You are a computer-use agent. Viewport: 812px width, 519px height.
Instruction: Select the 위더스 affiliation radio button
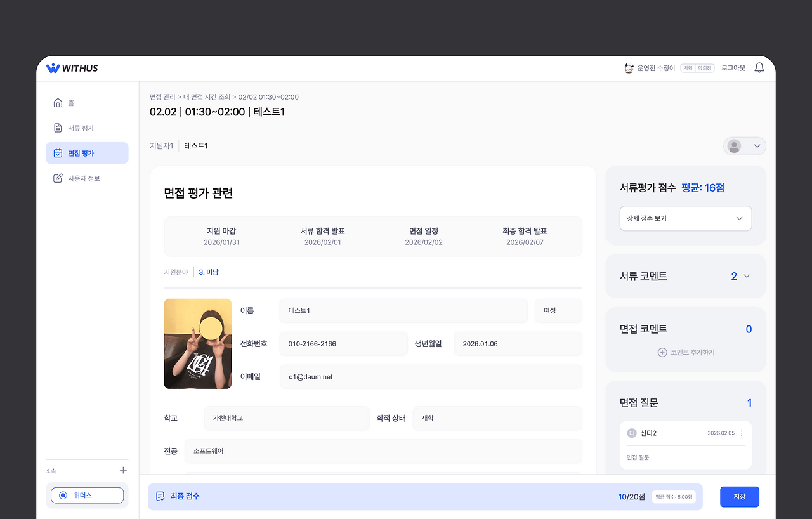tap(63, 496)
